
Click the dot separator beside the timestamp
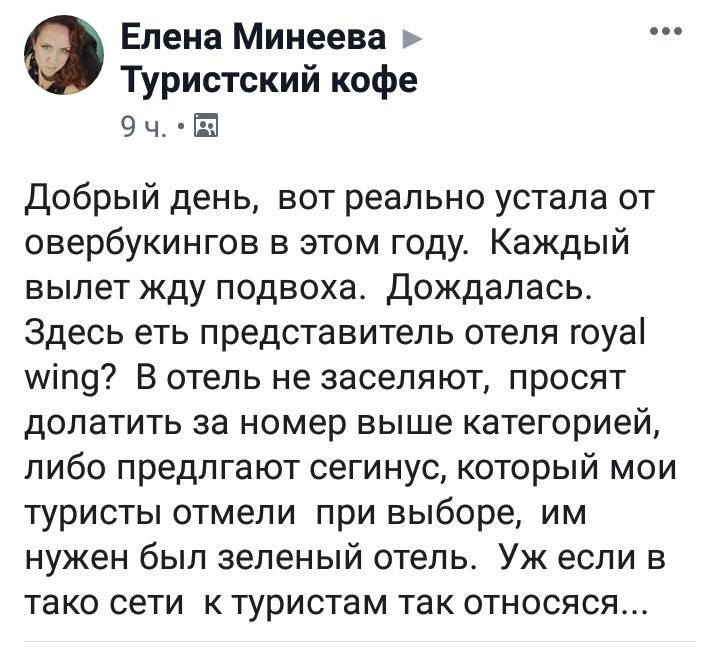[x=181, y=125]
